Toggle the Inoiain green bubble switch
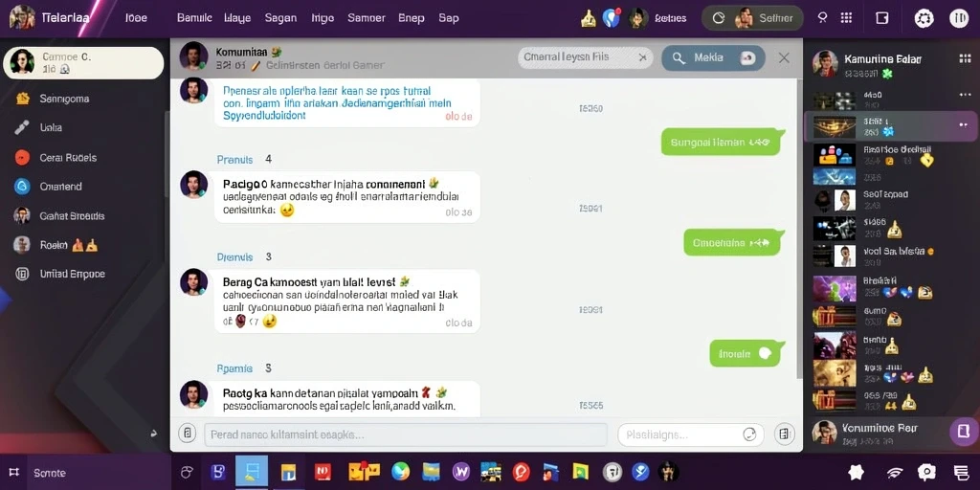 [765, 354]
